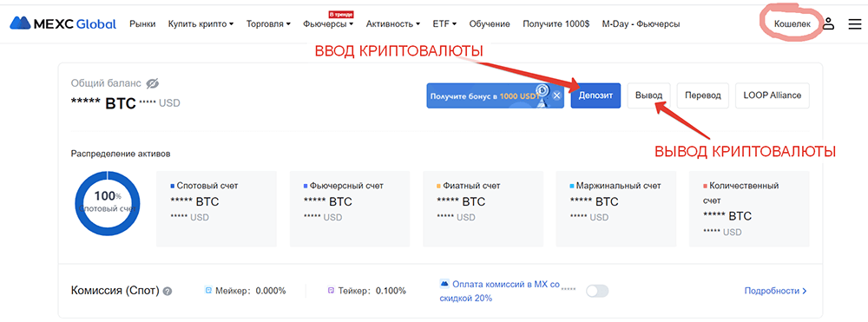Viewport: 868px width, 322px height.
Task: Select the Фьючерсный счет card
Action: (350, 208)
